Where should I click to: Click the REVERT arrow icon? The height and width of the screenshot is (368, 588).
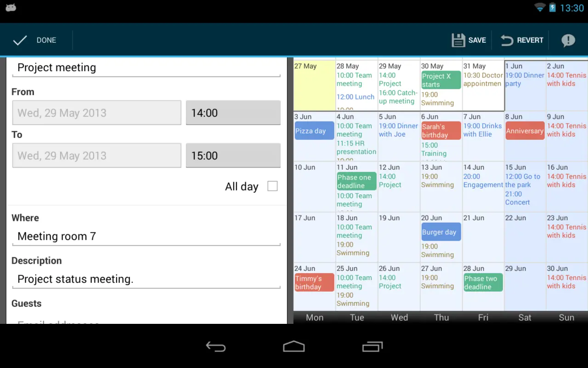point(507,40)
